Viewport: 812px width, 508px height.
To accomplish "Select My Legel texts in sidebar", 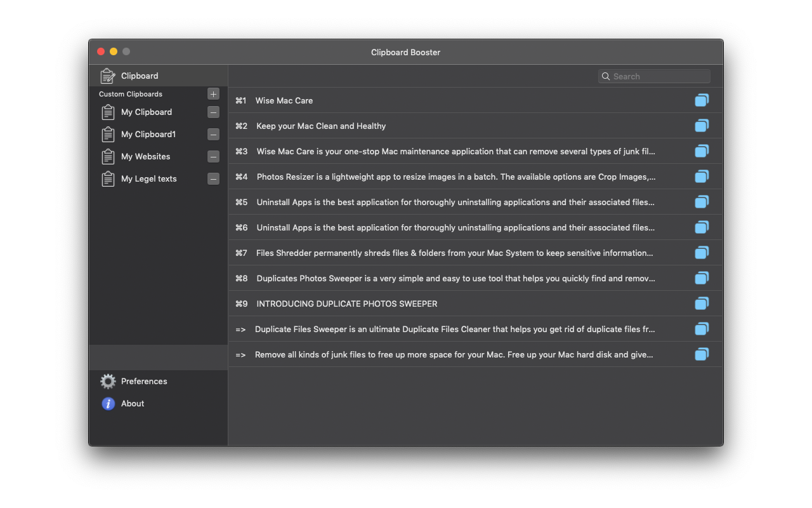I will point(149,179).
